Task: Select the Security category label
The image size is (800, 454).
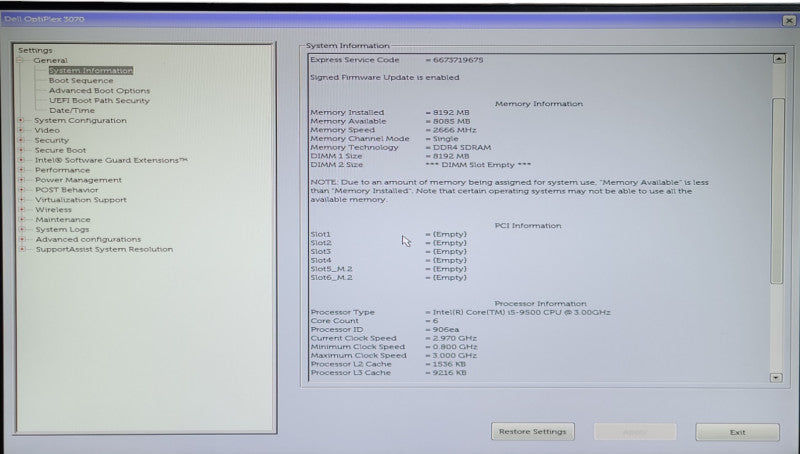Action: pos(52,140)
